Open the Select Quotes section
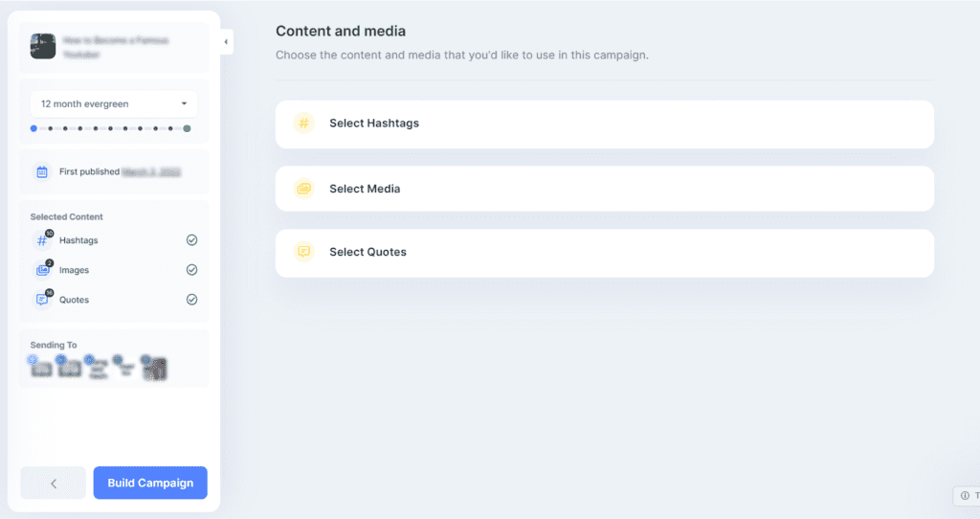 (604, 252)
